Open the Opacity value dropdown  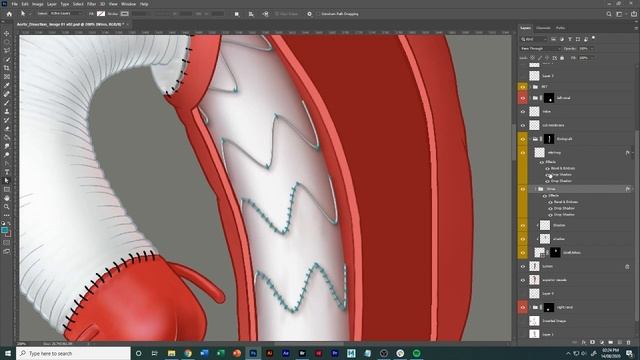(x=592, y=49)
